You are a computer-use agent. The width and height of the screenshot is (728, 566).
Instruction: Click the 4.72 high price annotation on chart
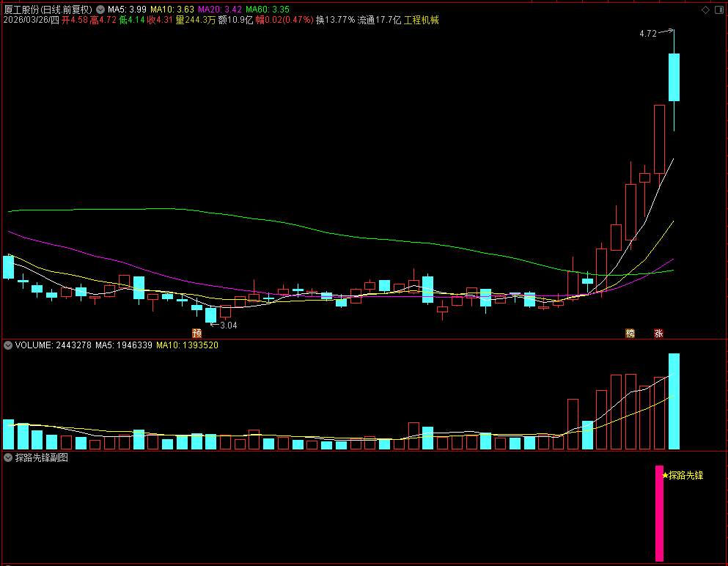[647, 34]
